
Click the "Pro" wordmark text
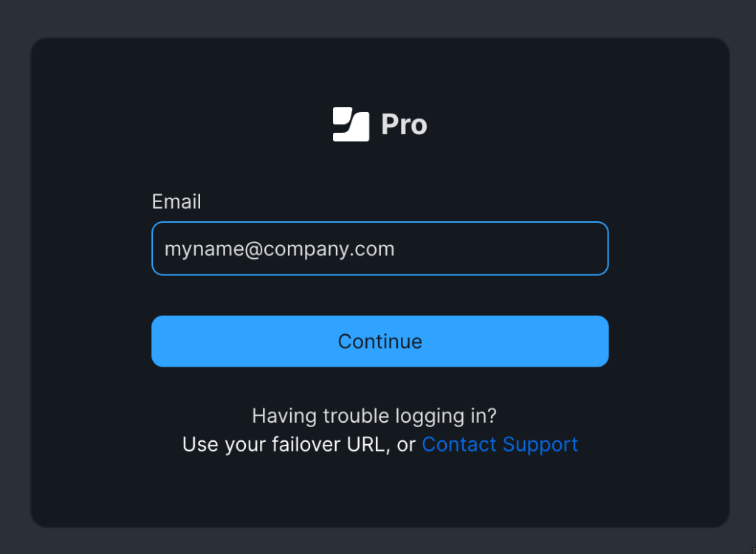pyautogui.click(x=404, y=125)
